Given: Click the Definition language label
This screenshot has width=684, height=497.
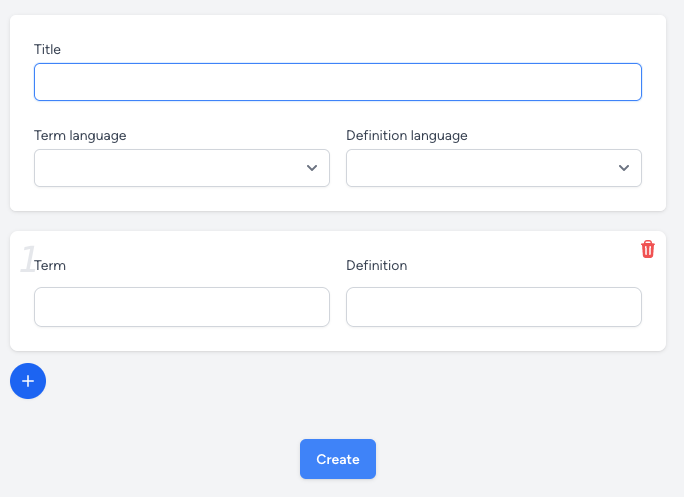Looking at the screenshot, I should (406, 135).
